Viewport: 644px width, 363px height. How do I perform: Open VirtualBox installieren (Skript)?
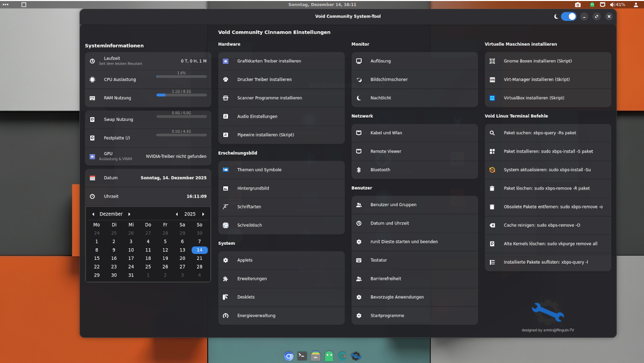point(533,98)
